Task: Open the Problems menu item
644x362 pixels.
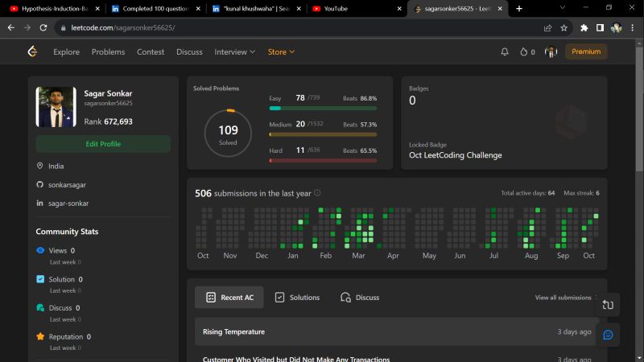Action: tap(108, 51)
